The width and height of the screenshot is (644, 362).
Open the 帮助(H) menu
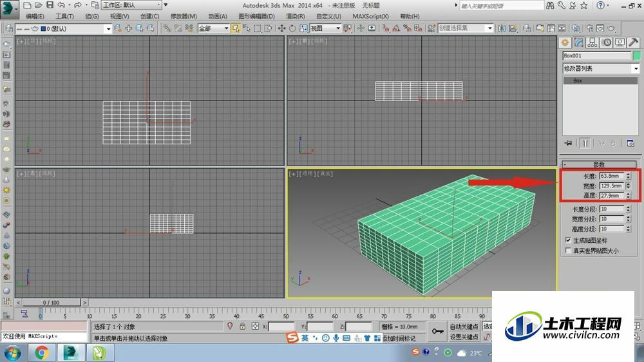(x=410, y=17)
